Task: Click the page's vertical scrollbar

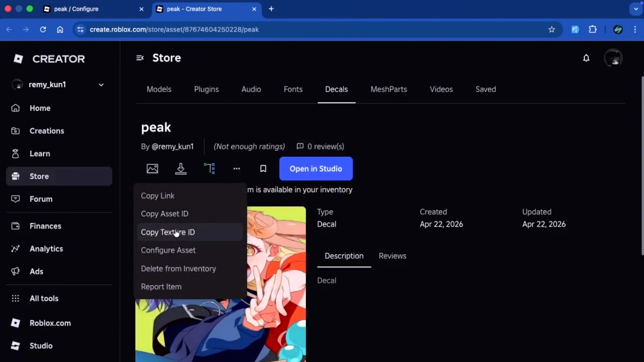Action: coord(642,166)
